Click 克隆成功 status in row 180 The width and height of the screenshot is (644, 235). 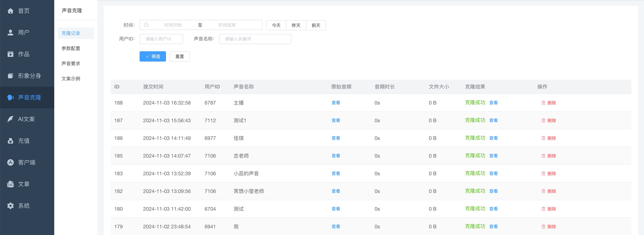tap(475, 209)
